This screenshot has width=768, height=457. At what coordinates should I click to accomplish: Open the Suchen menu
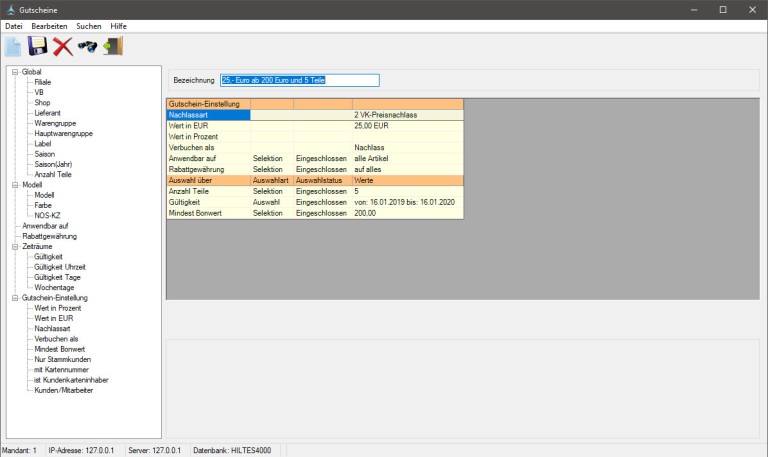coord(89,25)
